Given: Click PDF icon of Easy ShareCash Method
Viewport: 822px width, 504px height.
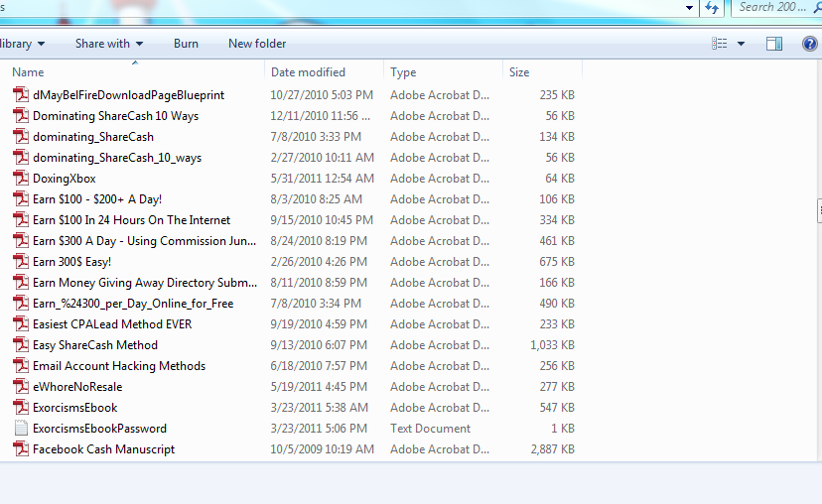Looking at the screenshot, I should point(21,345).
